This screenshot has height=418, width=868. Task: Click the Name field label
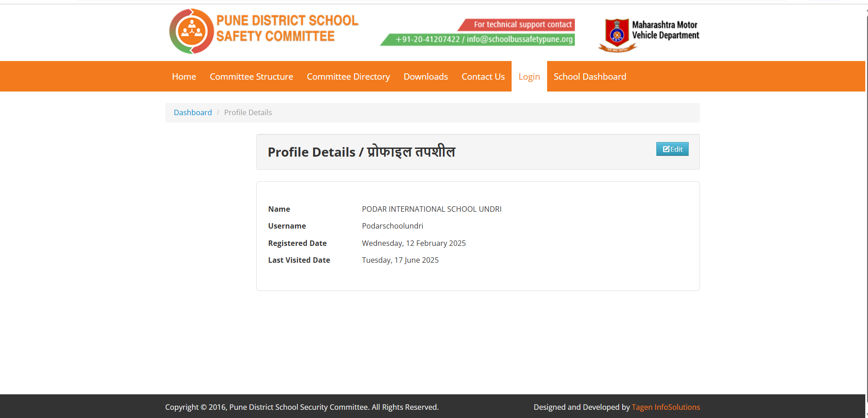click(x=279, y=209)
